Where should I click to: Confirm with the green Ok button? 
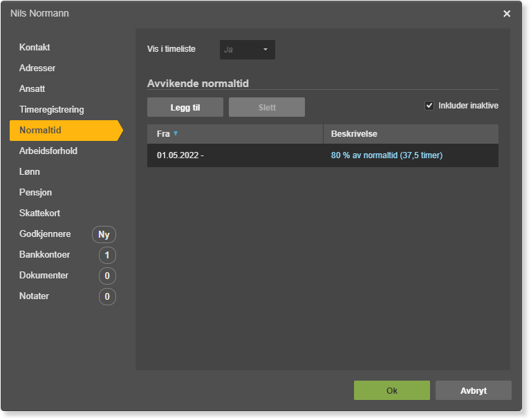tap(392, 390)
